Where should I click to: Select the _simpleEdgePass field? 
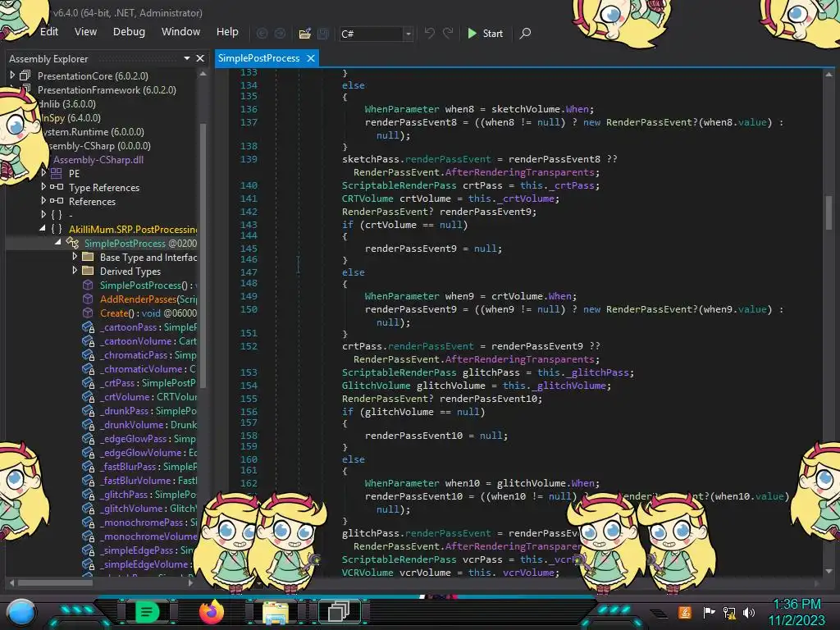click(x=148, y=550)
